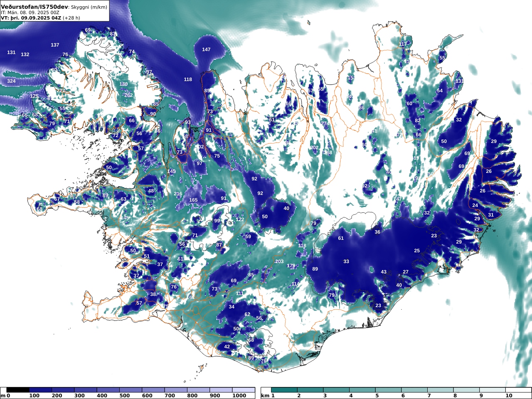The image size is (532, 399).
Task: Click the (+28 h) forecast offset text
Action: (x=71, y=18)
